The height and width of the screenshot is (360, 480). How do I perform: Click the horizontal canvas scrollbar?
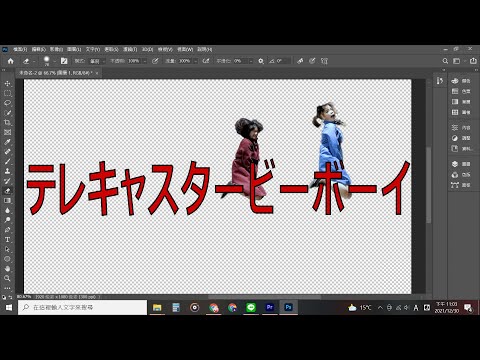(265, 297)
